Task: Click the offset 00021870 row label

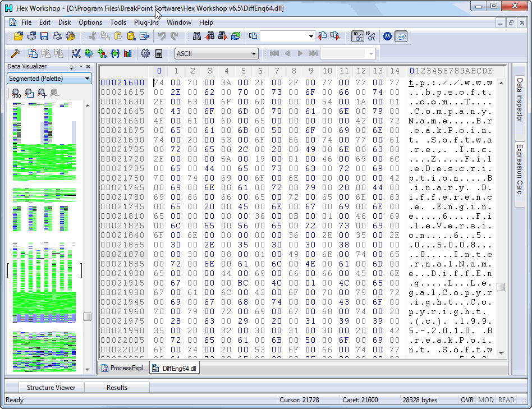Action: click(x=122, y=254)
